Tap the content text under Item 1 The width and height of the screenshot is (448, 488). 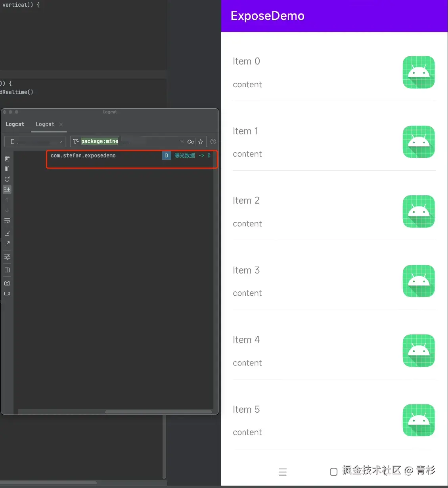(247, 154)
